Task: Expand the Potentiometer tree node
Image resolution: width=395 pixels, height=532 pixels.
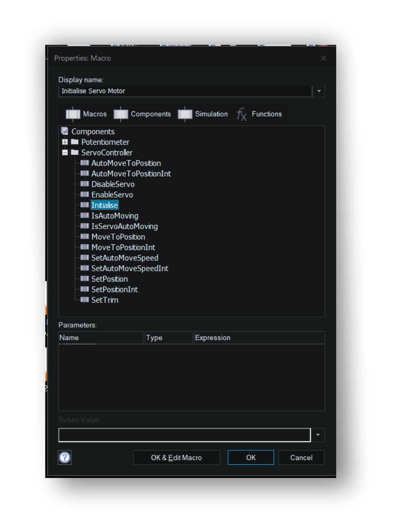Action: click(65, 142)
